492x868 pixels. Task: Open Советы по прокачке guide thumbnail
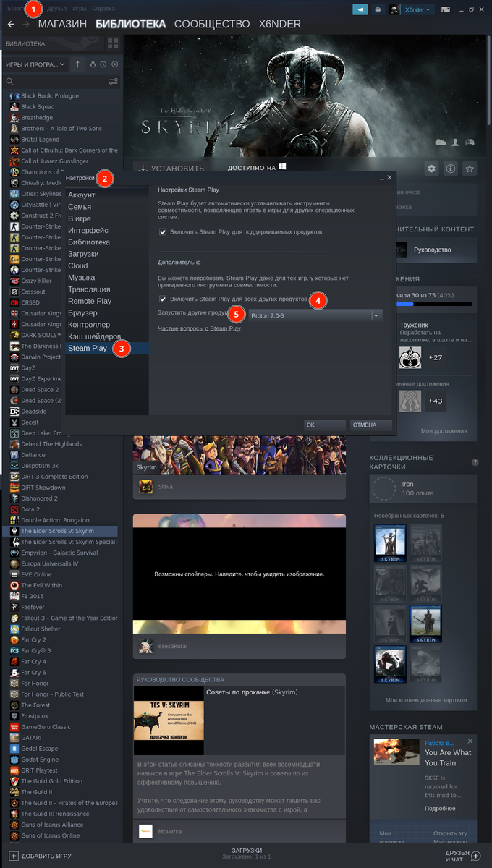tap(169, 720)
